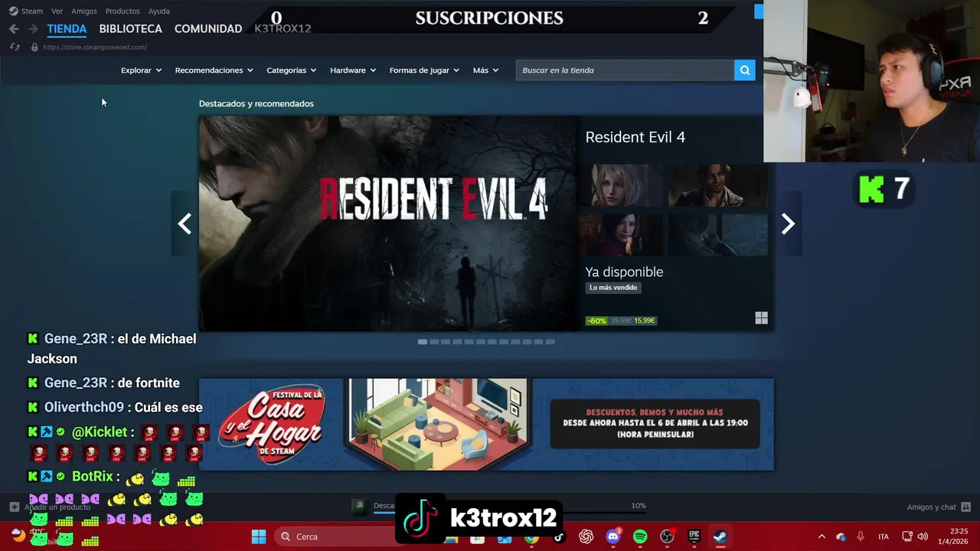This screenshot has width=980, height=551.
Task: Open Discord from the taskbar
Action: tap(613, 537)
